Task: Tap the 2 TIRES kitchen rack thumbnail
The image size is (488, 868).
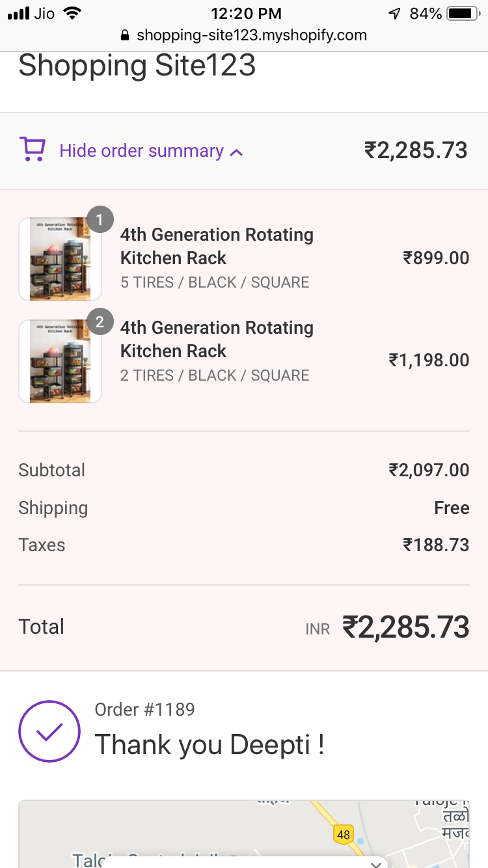Action: tap(60, 361)
